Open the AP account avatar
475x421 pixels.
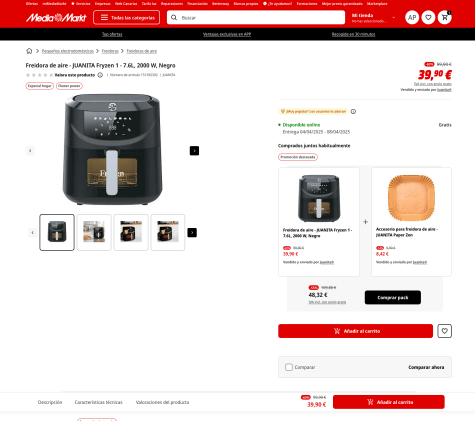pos(412,17)
